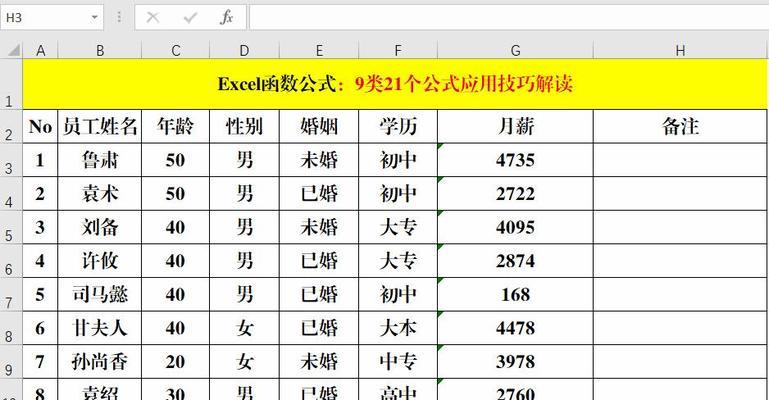Click the name cell 司马懿

tap(100, 295)
